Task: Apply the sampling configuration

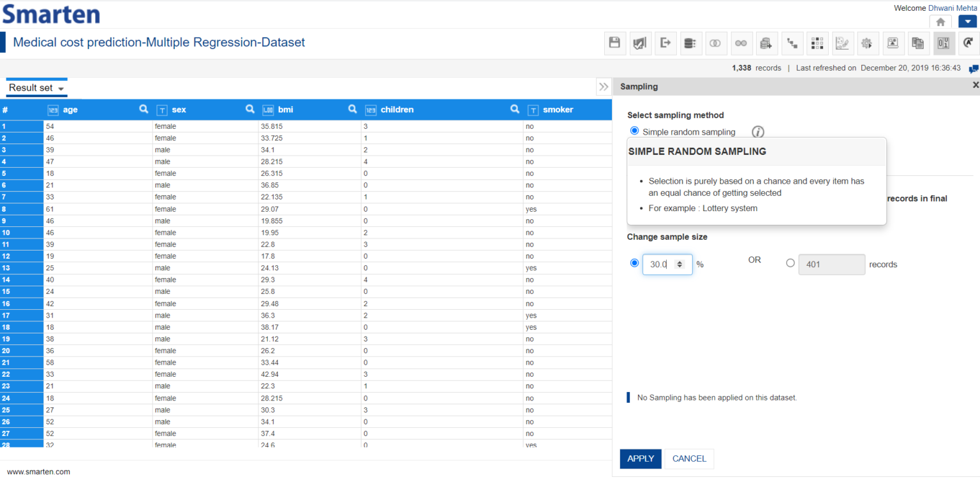Action: pos(641,458)
